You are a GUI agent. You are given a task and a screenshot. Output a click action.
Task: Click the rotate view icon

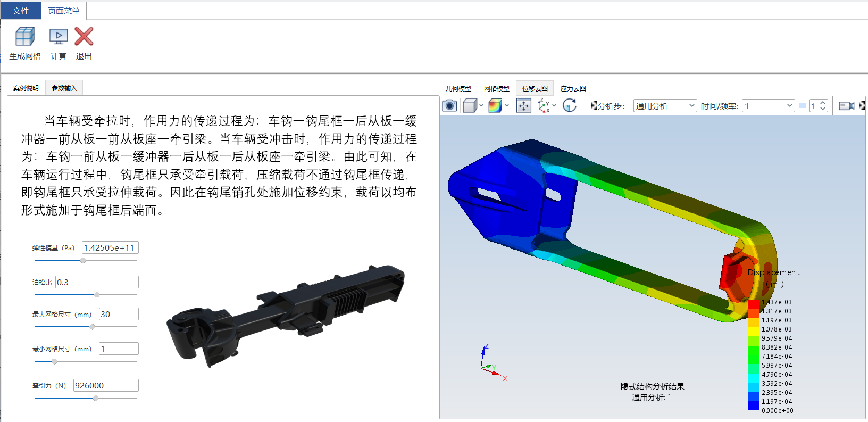(570, 105)
